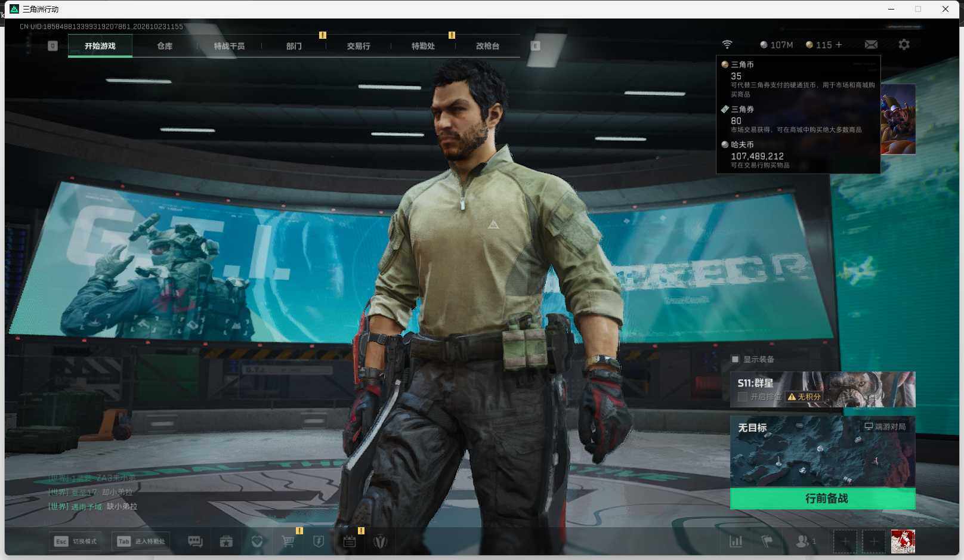Screen dimensions: 964x560
Task: Open the calendar events icon
Action: 350,542
